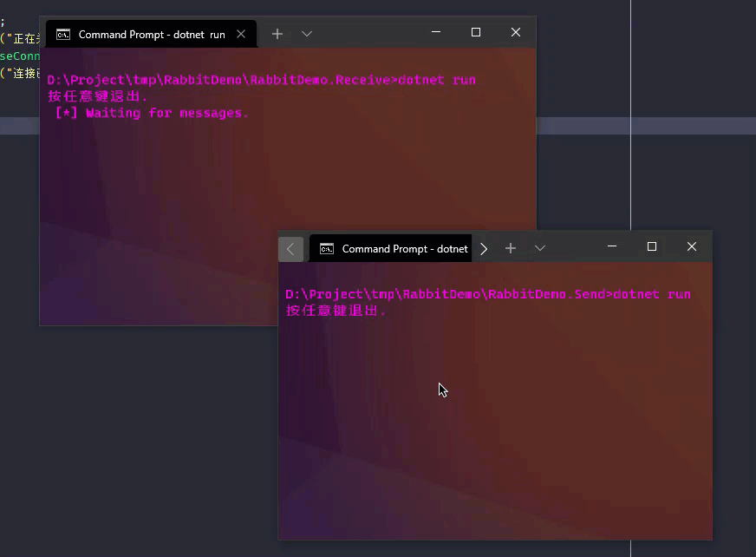Viewport: 756px width, 557px height.
Task: Click the '[*] Waiting for messages.' output line
Action: coord(152,113)
